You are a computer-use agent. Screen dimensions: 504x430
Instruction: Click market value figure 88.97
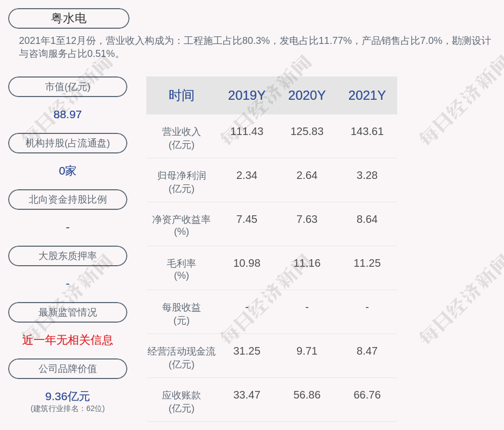[x=68, y=114]
